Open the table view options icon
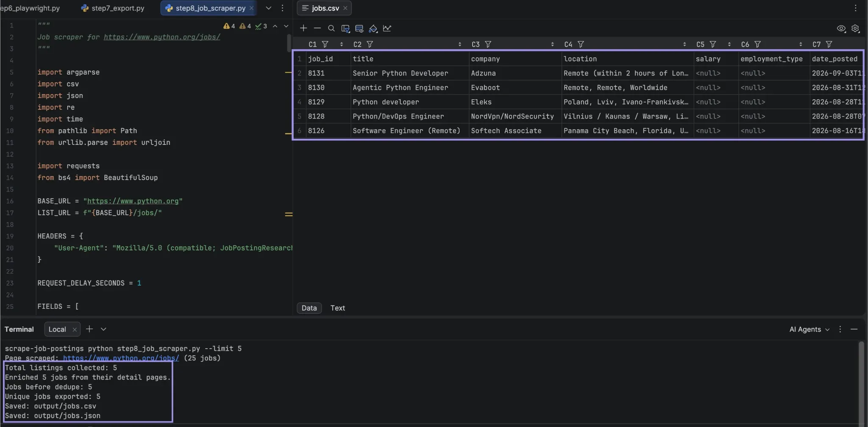The height and width of the screenshot is (427, 868). click(359, 28)
